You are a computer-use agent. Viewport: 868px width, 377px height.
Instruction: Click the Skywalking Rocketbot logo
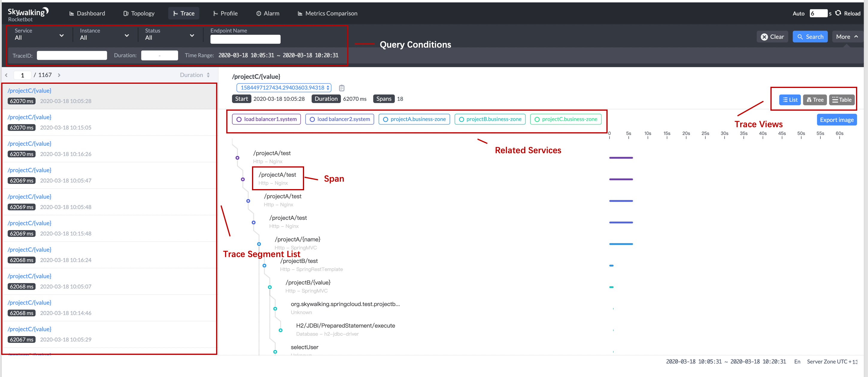point(28,14)
